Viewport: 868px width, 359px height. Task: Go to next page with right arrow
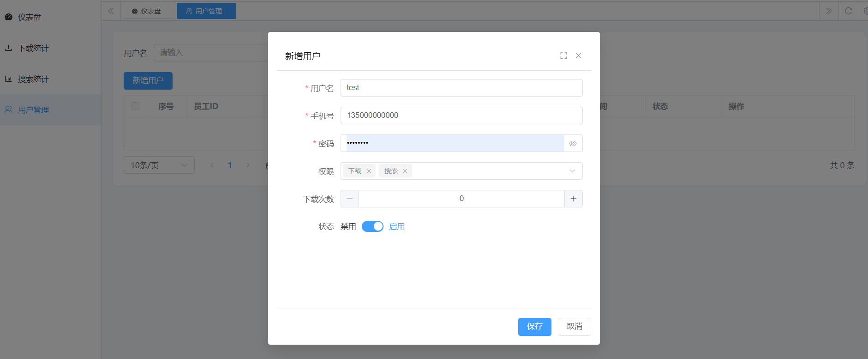(x=248, y=165)
